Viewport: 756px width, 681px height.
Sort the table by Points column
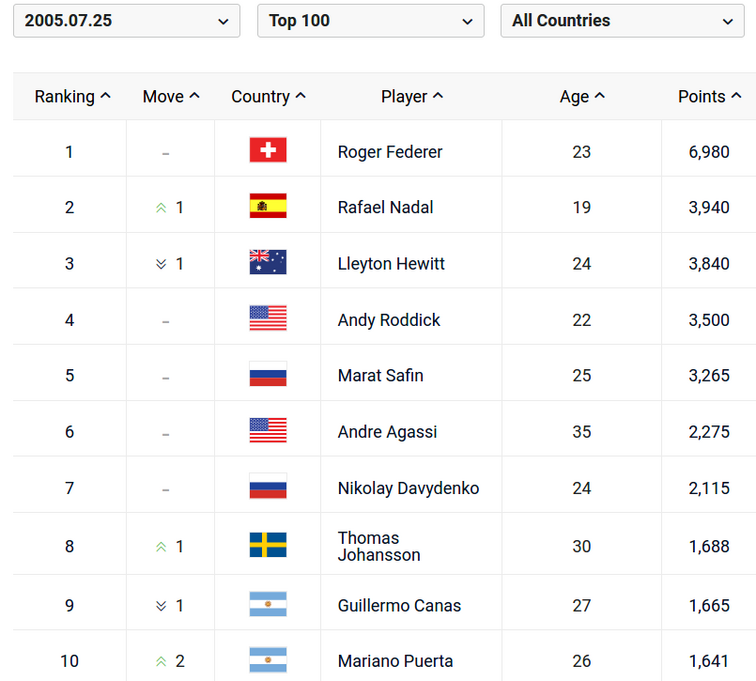pyautogui.click(x=709, y=97)
